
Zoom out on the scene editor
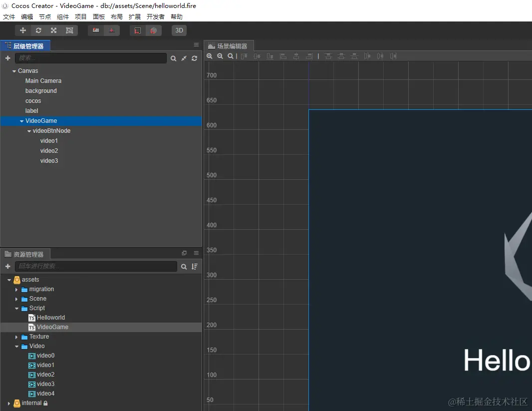click(x=220, y=56)
